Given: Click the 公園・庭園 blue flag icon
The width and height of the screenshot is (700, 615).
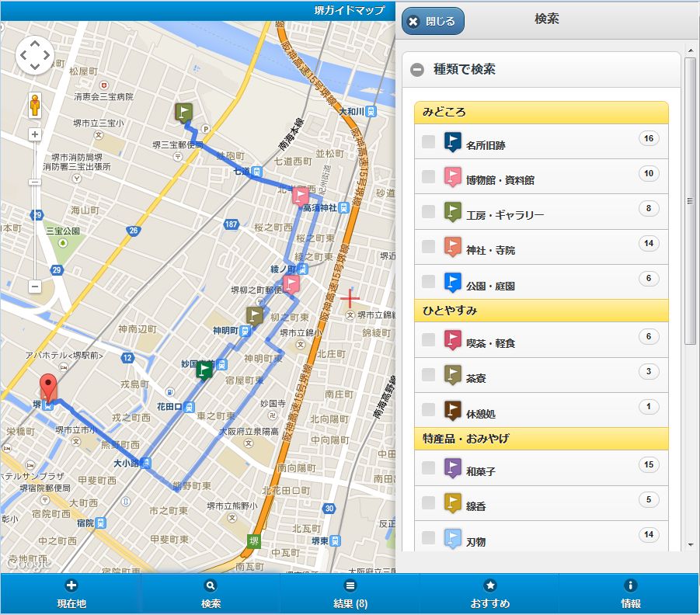Looking at the screenshot, I should [452, 282].
